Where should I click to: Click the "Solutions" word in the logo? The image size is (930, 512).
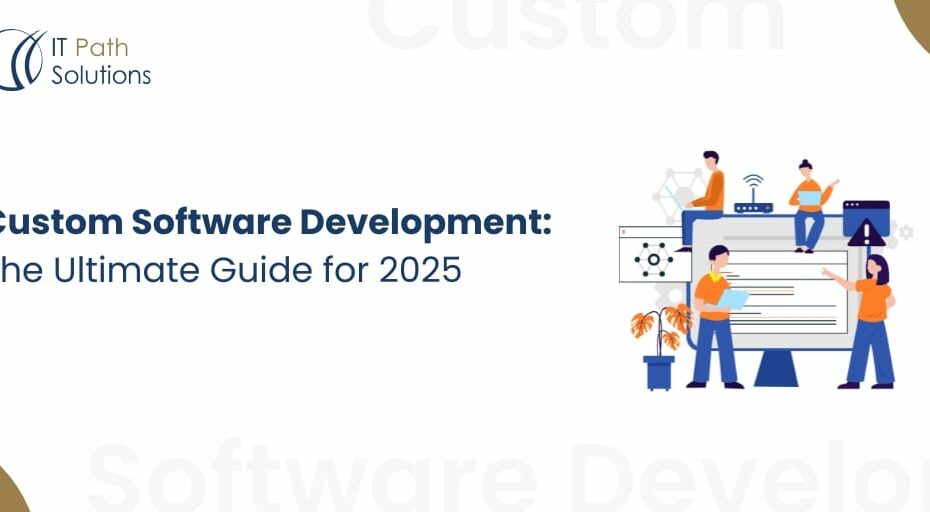100,74
